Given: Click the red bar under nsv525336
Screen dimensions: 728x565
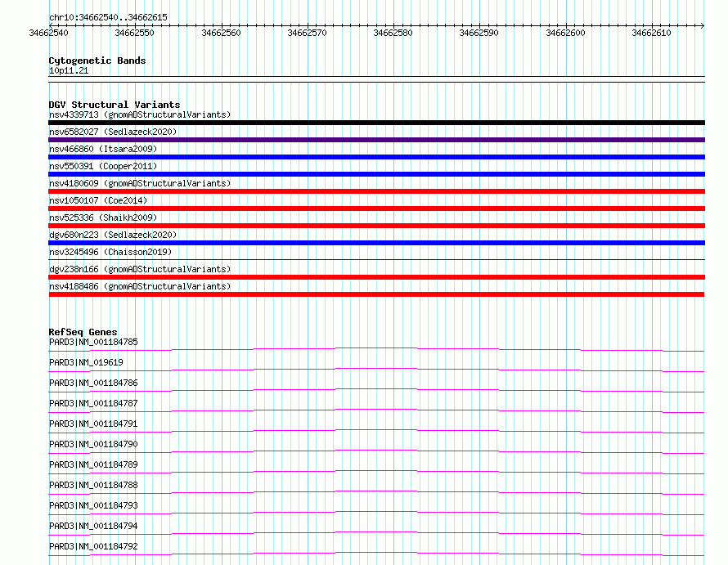Looking at the screenshot, I should 376,226.
